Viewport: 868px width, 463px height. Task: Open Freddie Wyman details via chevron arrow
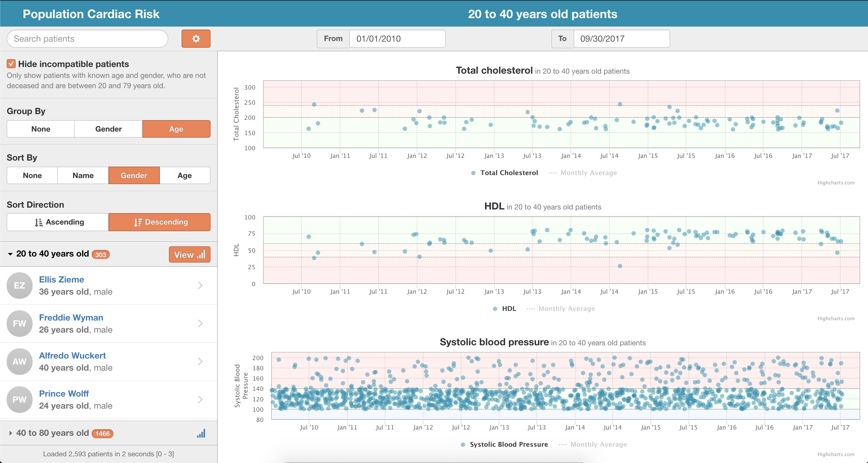coord(200,323)
